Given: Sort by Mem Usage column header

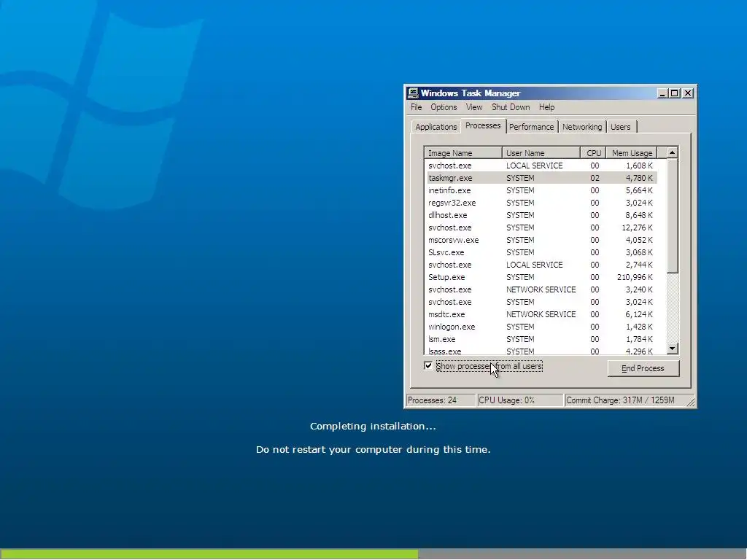Looking at the screenshot, I should pos(631,153).
